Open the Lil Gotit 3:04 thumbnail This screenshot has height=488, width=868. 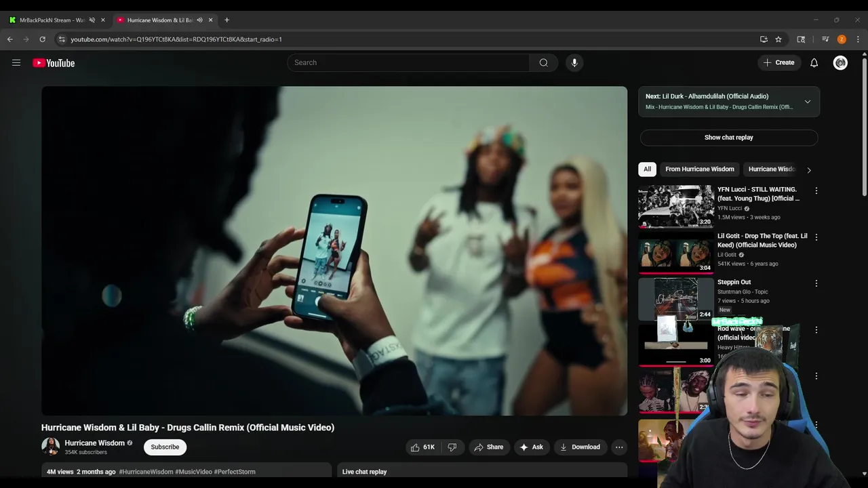point(676,252)
